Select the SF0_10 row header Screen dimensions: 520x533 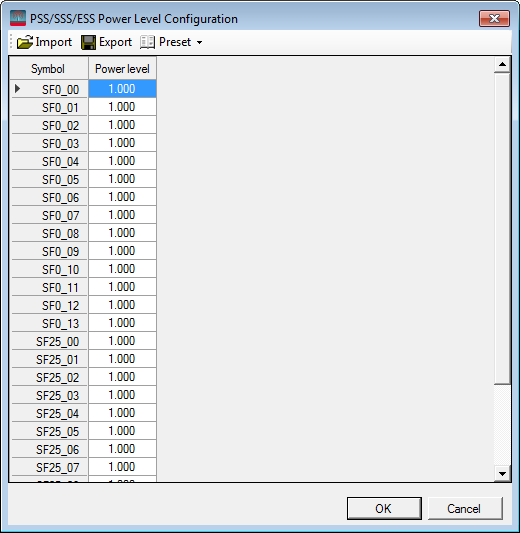[49, 269]
